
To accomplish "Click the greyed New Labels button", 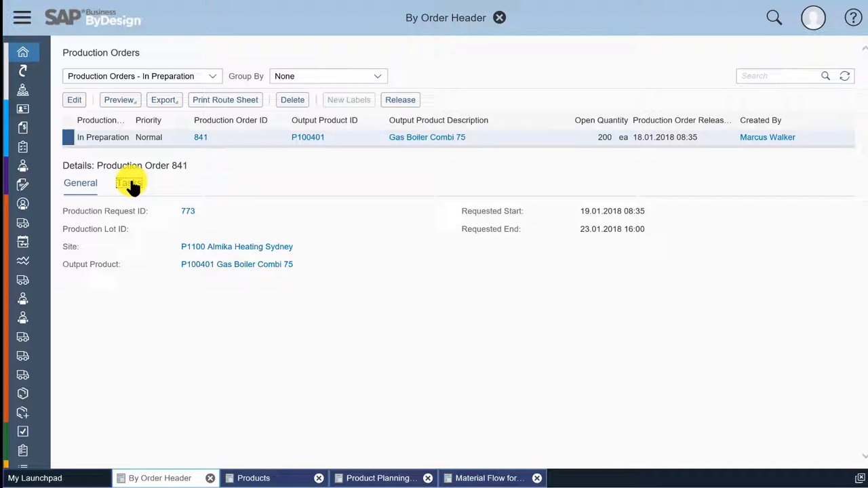I will (349, 100).
